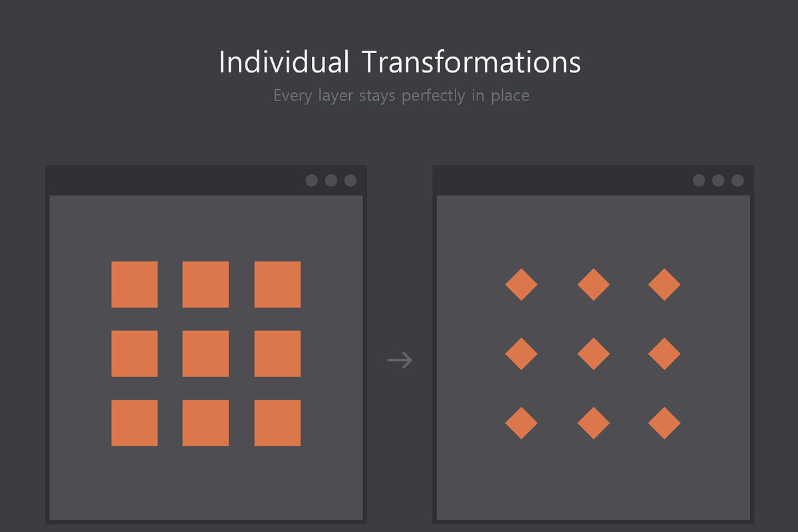Click the 'Every layer stays perfectly in place' subtitle

[x=400, y=95]
